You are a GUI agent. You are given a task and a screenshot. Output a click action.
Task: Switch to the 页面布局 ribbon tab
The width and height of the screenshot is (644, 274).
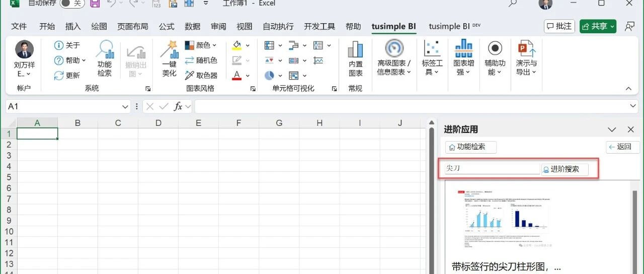click(x=133, y=27)
